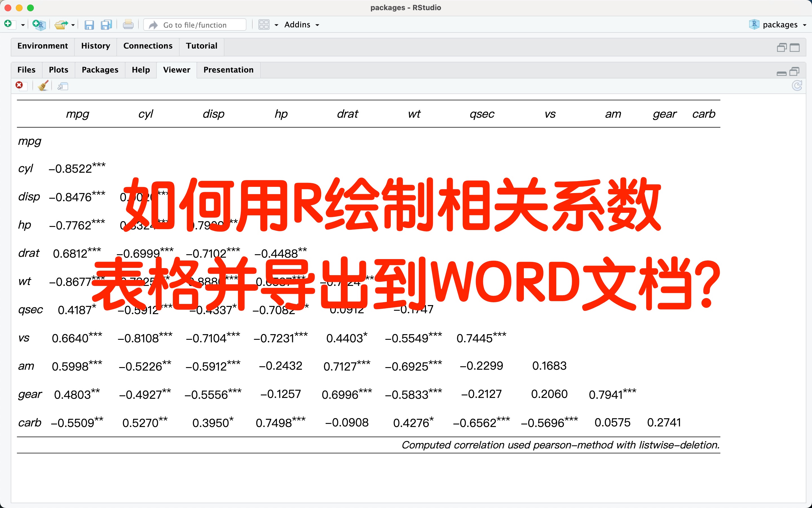Click the Save All documents icon
This screenshot has height=508, width=812.
106,25
